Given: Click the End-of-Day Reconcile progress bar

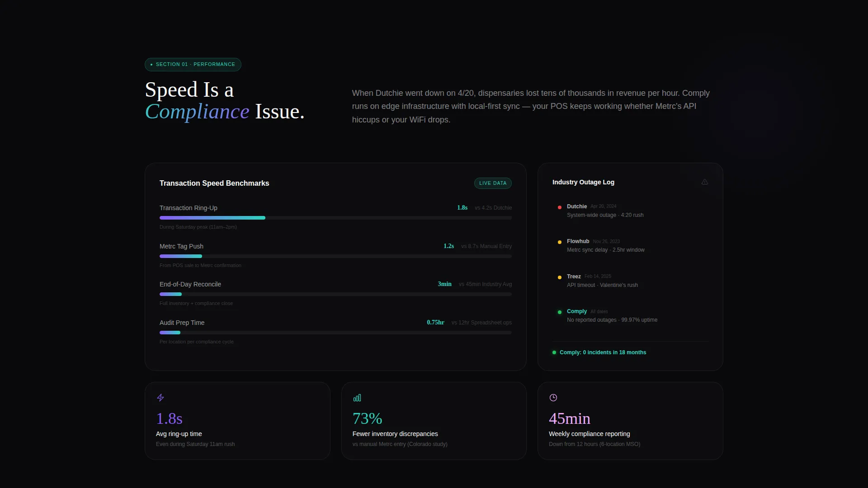Looking at the screenshot, I should pyautogui.click(x=335, y=294).
